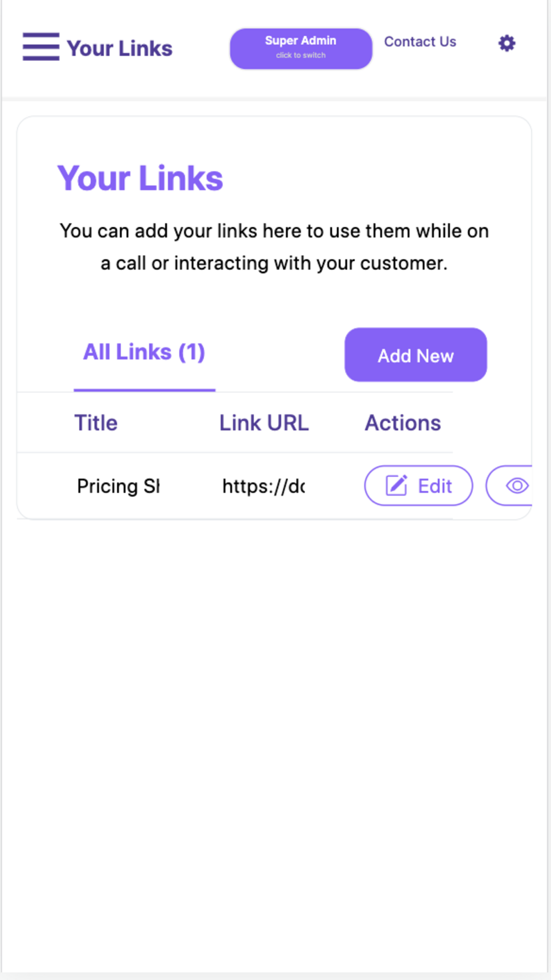Open the Contact Us link

pos(420,42)
